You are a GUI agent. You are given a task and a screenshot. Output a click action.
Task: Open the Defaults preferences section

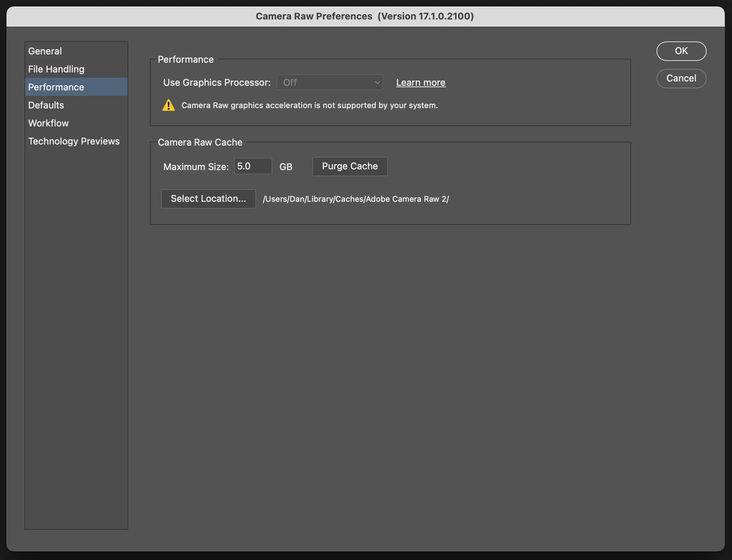tap(46, 105)
